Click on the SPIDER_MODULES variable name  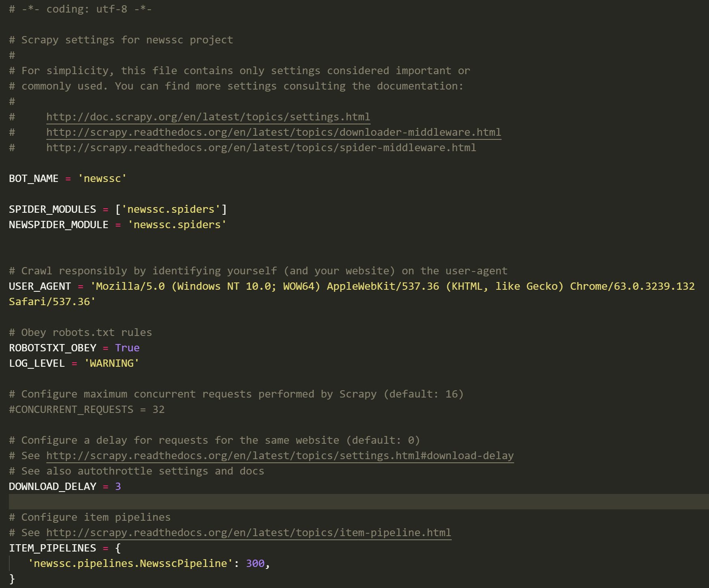point(52,210)
